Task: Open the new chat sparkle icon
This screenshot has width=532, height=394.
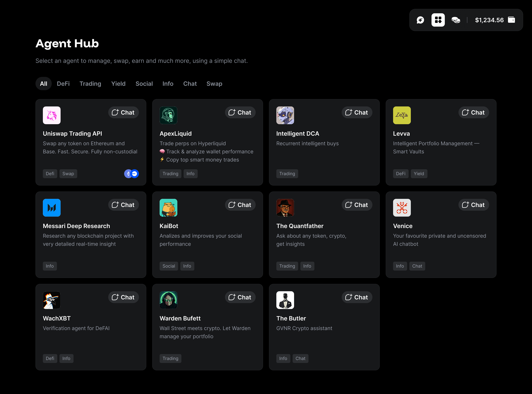Action: [x=420, y=20]
